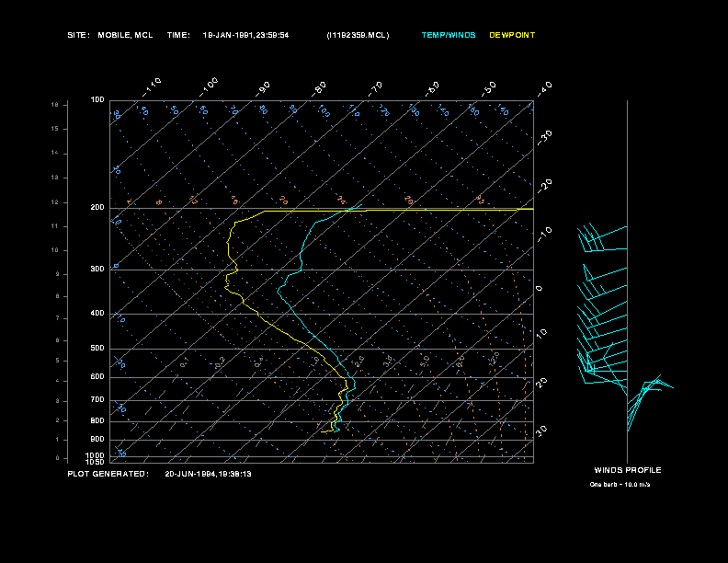
Task: Click the right-edge temperature label 20
Action: [541, 383]
